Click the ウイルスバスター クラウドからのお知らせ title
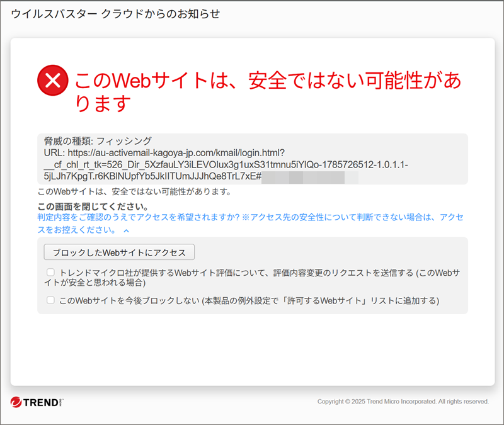The height and width of the screenshot is (425, 504). click(115, 14)
